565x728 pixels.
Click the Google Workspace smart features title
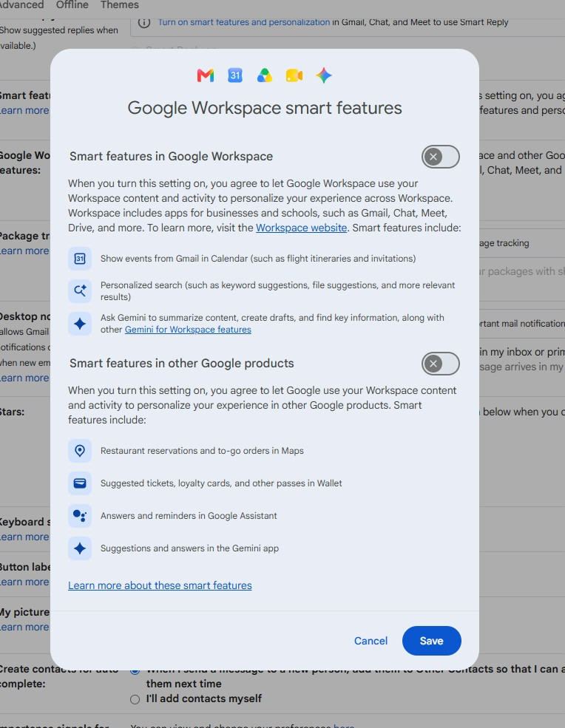click(x=265, y=108)
